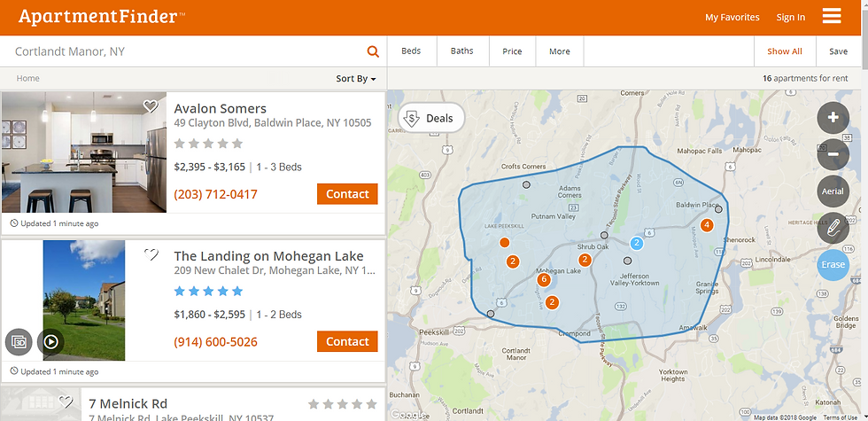The width and height of the screenshot is (868, 421).
Task: Click Sign In
Action: click(x=790, y=17)
